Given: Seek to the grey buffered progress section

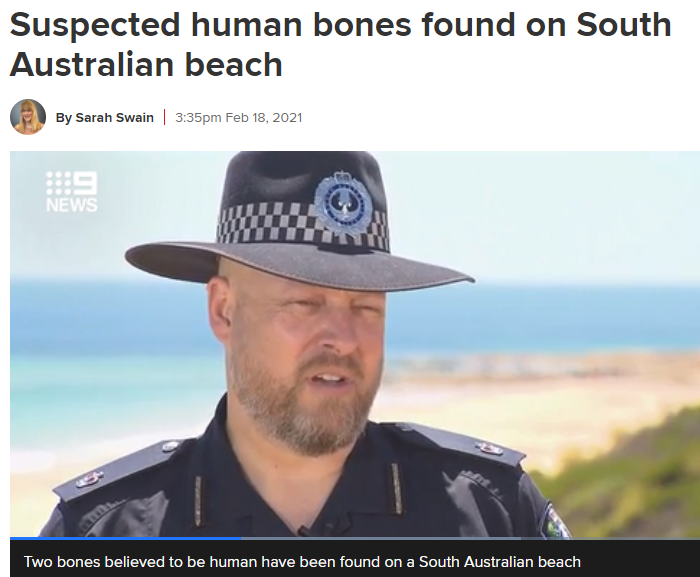Looking at the screenshot, I should pyautogui.click(x=381, y=538).
